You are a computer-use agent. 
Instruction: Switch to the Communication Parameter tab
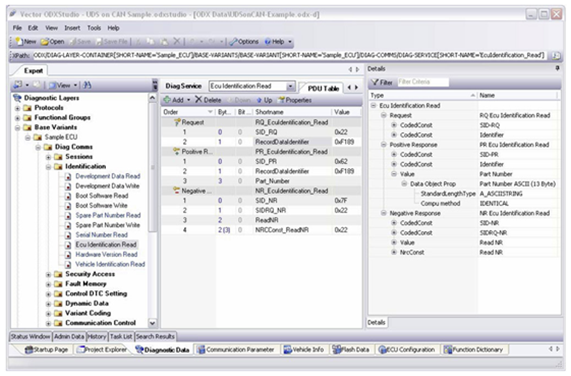coord(236,350)
